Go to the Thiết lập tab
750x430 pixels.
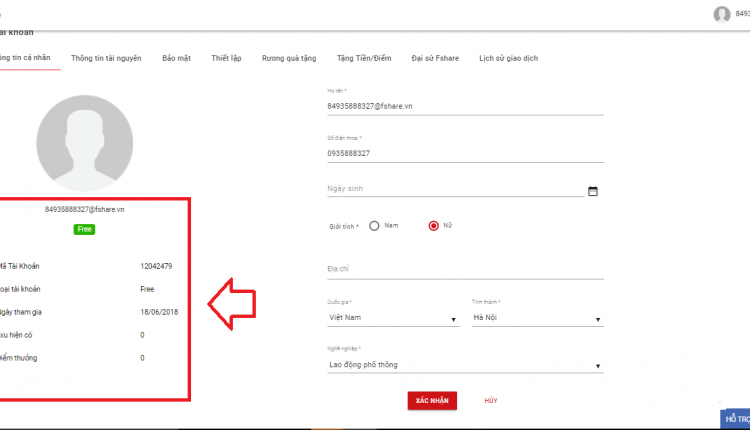point(226,58)
